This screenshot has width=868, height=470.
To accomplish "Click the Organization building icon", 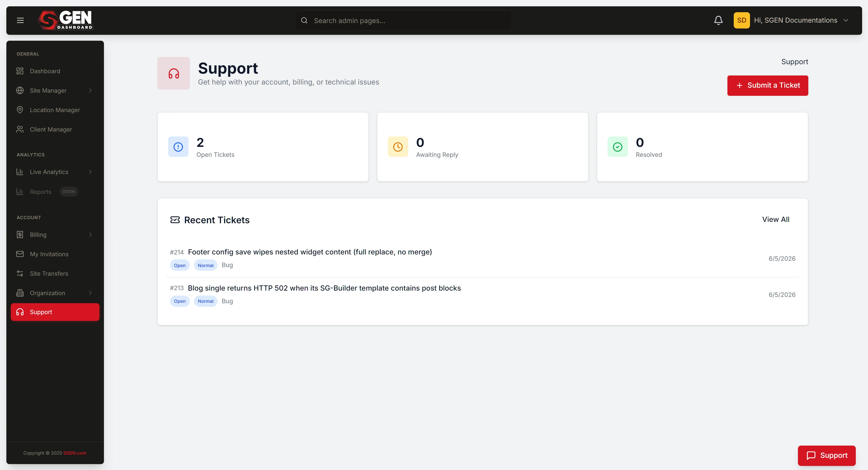I will point(20,293).
